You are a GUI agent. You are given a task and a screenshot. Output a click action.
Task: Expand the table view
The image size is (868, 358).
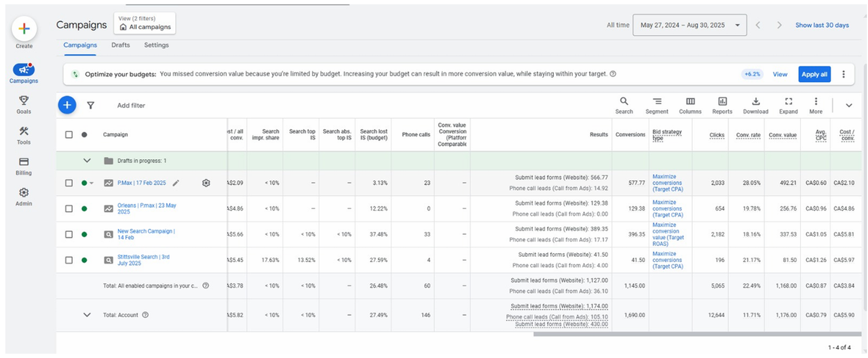[788, 105]
